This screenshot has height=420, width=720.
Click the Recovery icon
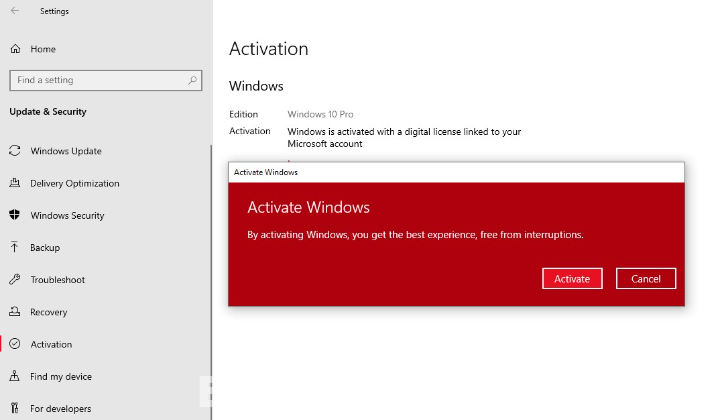[x=15, y=312]
